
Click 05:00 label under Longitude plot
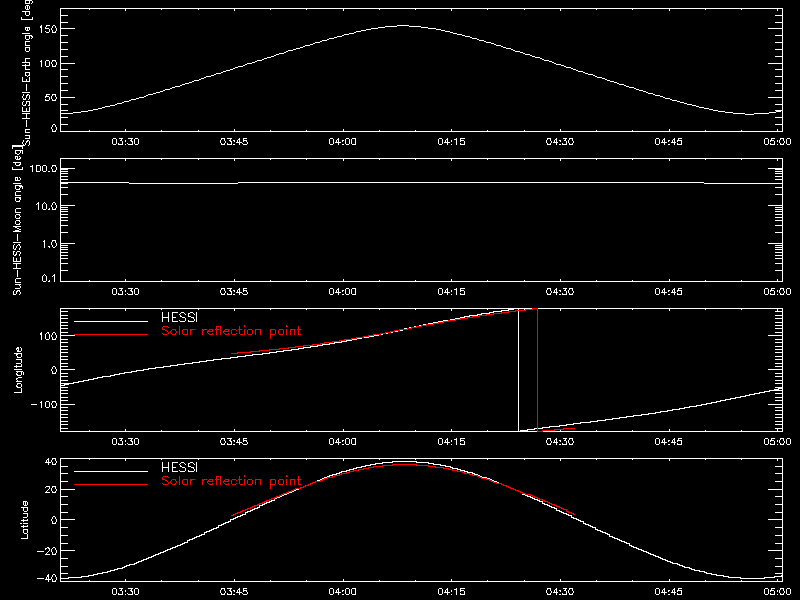click(778, 442)
